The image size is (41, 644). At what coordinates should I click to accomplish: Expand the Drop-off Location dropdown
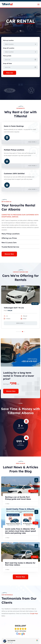20,52
